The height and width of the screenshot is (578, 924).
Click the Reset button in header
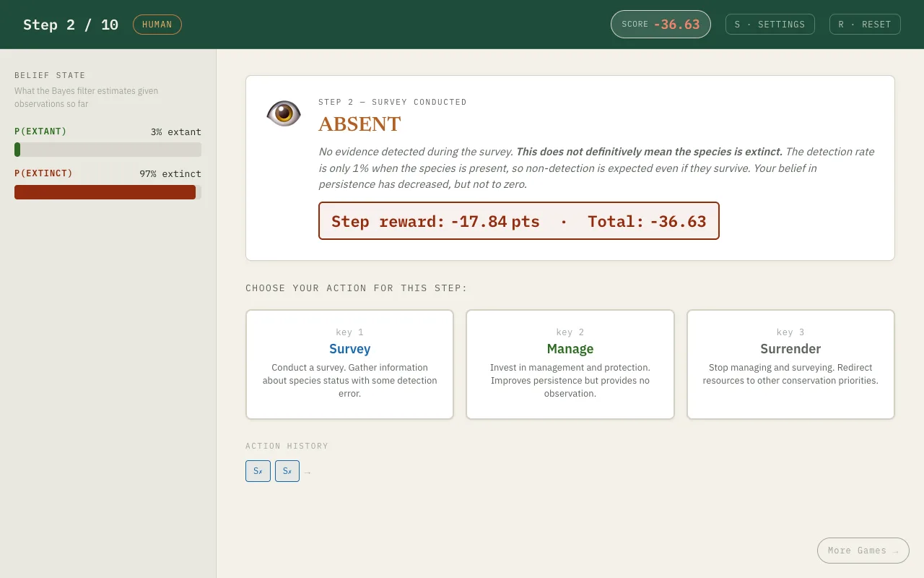point(865,25)
